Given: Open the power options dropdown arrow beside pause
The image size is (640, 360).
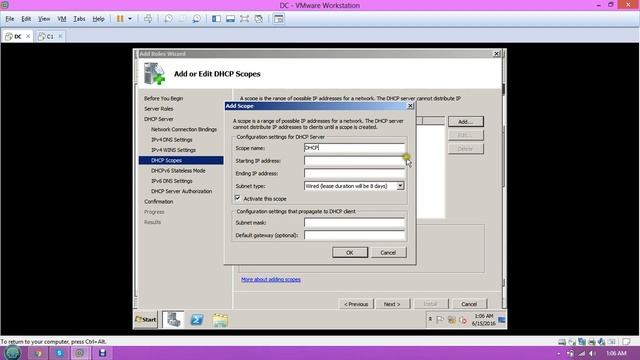Looking at the screenshot, I should click(x=130, y=19).
